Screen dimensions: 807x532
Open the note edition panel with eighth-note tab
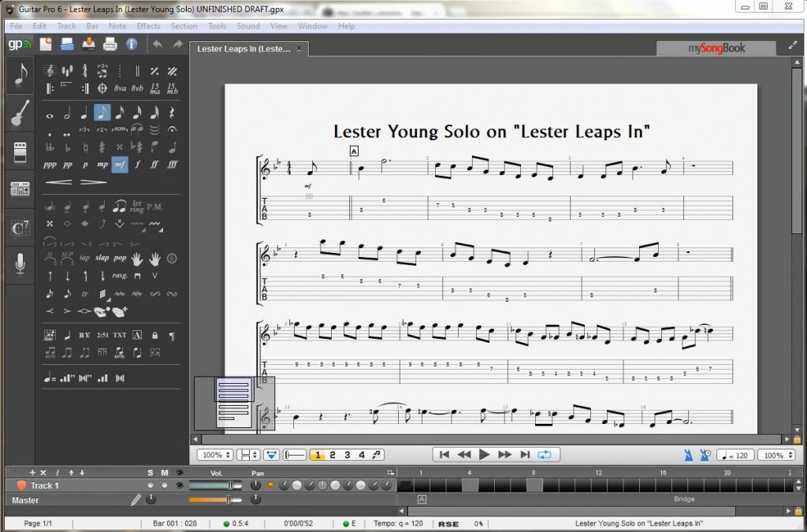(20, 75)
